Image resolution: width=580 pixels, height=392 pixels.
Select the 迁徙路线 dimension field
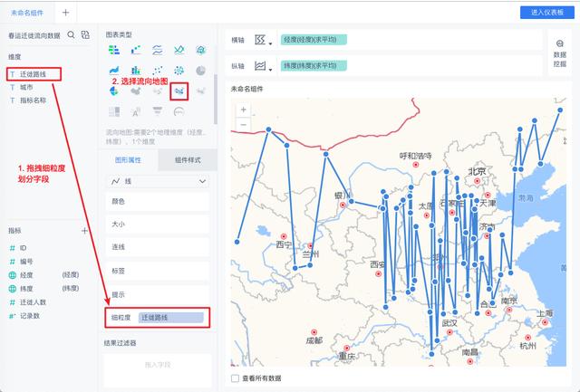point(34,74)
